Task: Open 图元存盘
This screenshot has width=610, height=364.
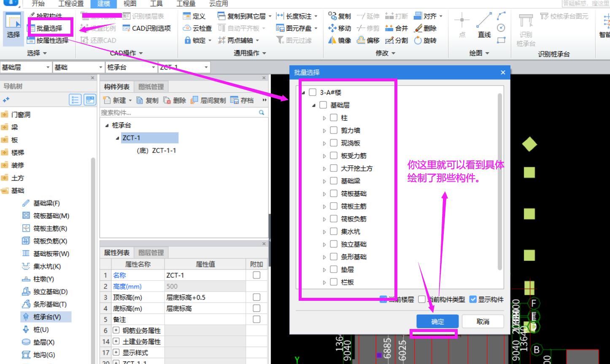Action: pos(297,28)
